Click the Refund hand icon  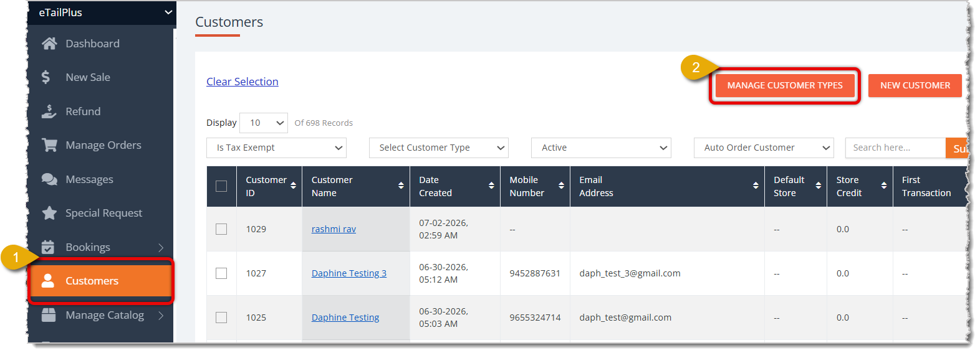click(x=49, y=111)
